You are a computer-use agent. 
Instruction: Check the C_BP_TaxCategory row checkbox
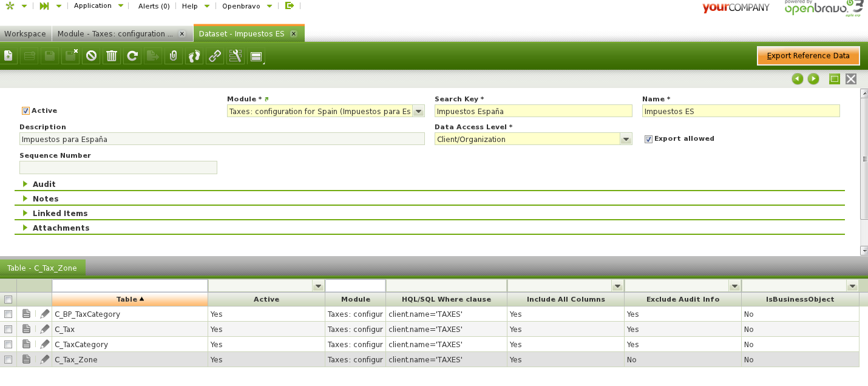point(8,314)
